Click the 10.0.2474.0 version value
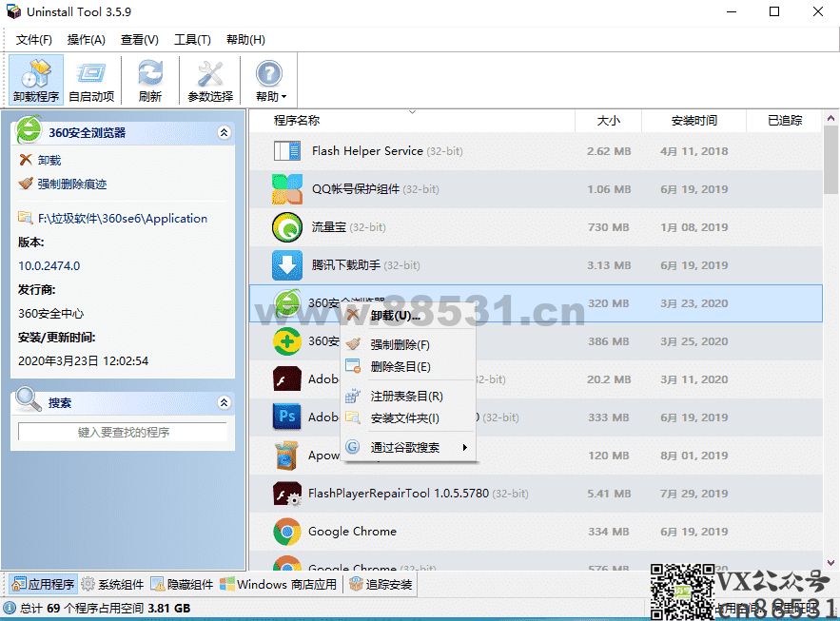Screen dimensions: 840x621 click(x=49, y=265)
